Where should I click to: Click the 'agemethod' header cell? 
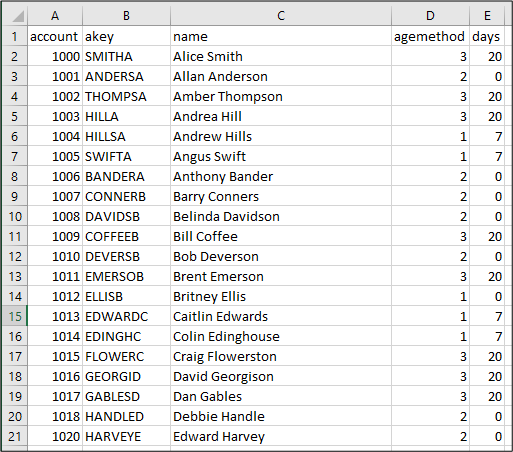(x=430, y=36)
